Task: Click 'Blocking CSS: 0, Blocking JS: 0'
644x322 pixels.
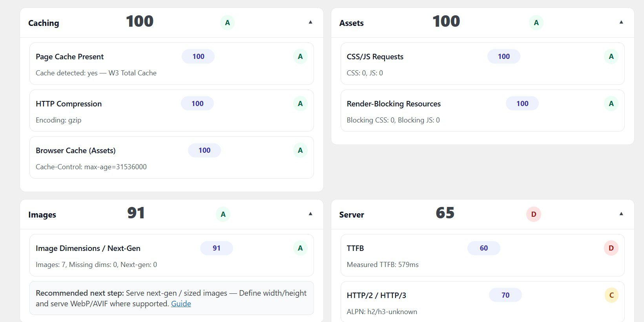Action: click(393, 120)
